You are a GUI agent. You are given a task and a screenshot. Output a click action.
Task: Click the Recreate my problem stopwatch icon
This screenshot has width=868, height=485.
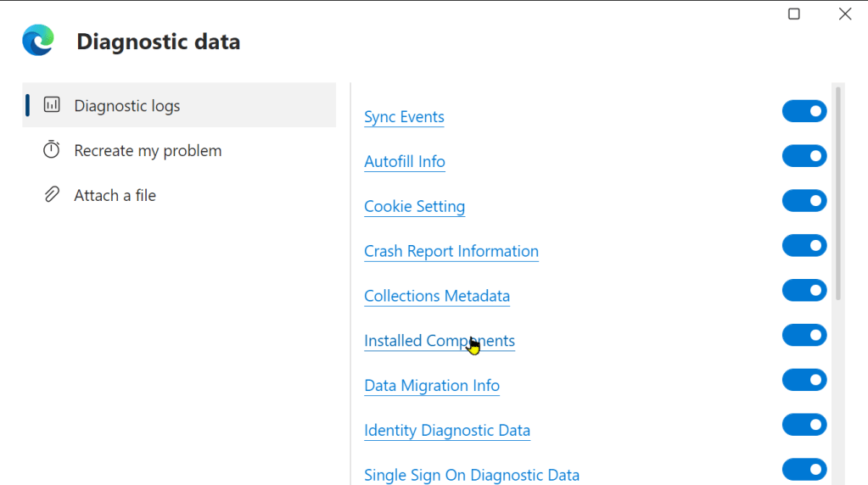[52, 150]
